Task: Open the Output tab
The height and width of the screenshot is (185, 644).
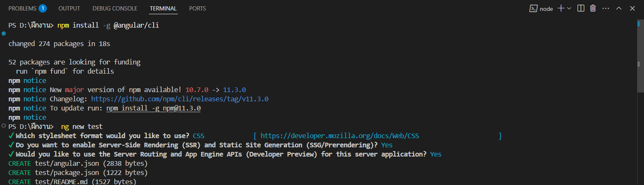Action: coord(69,8)
